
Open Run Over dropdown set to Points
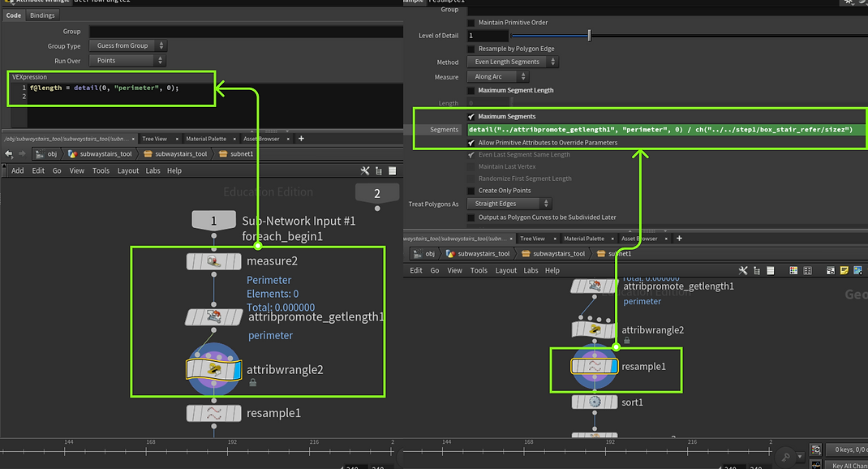tap(128, 60)
